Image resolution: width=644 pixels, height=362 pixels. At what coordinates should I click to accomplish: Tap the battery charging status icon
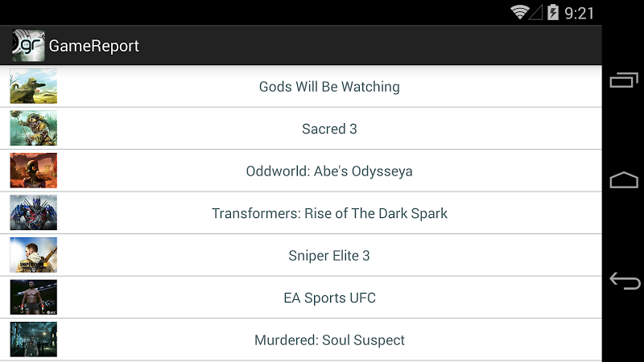(553, 12)
